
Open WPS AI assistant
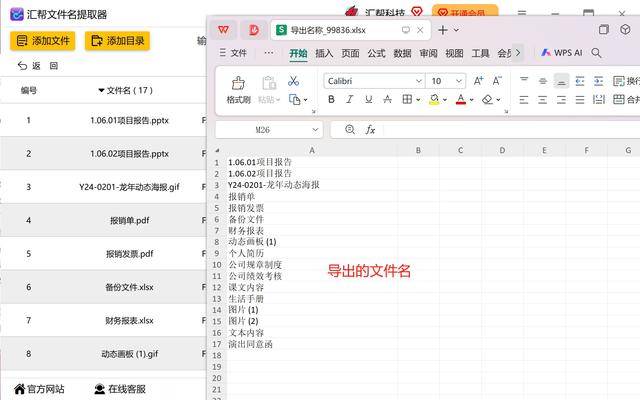tap(562, 53)
